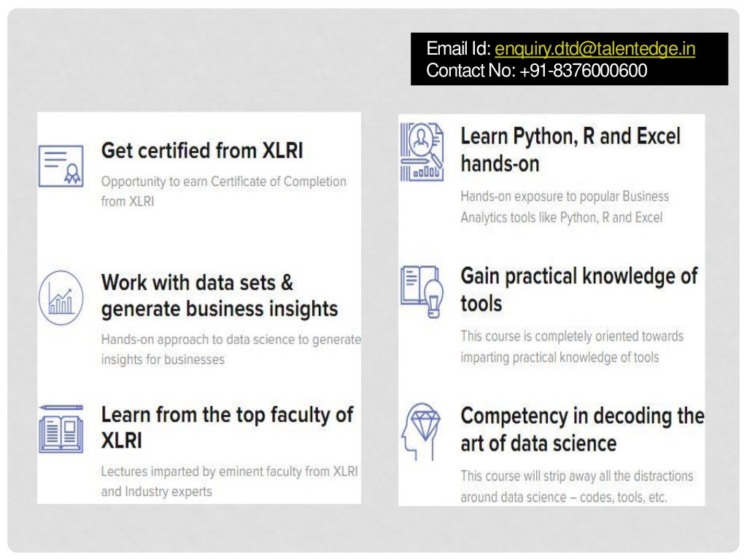Click 'Learn from the top faculty of XLRI' heading
This screenshot has height=560, width=747.
click(x=227, y=427)
